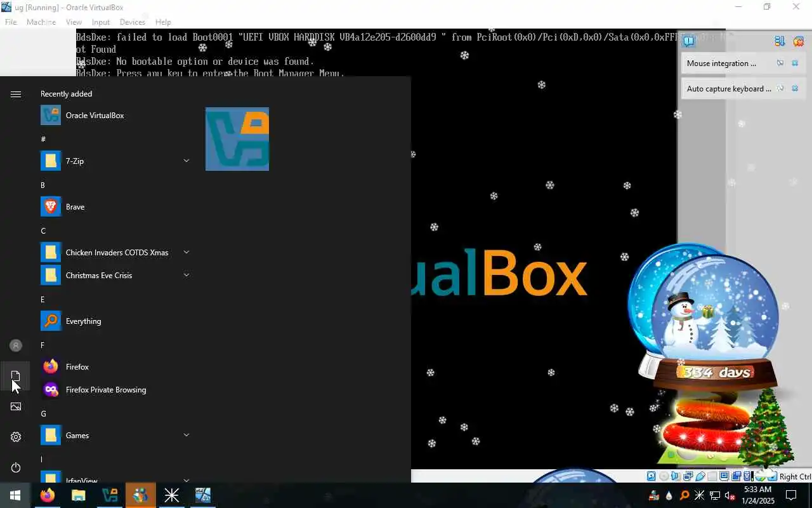The image size is (812, 508).
Task: Open the 7-Zip folder entry
Action: 115,161
